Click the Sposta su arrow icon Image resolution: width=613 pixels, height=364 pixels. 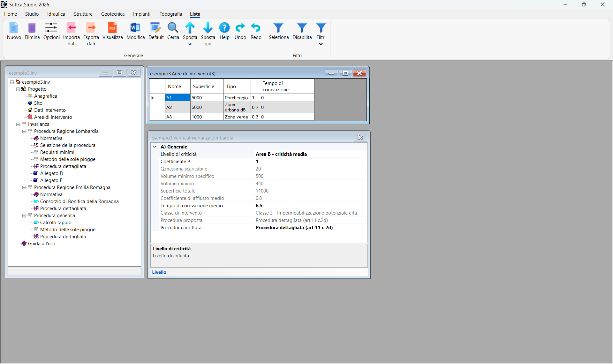(190, 28)
